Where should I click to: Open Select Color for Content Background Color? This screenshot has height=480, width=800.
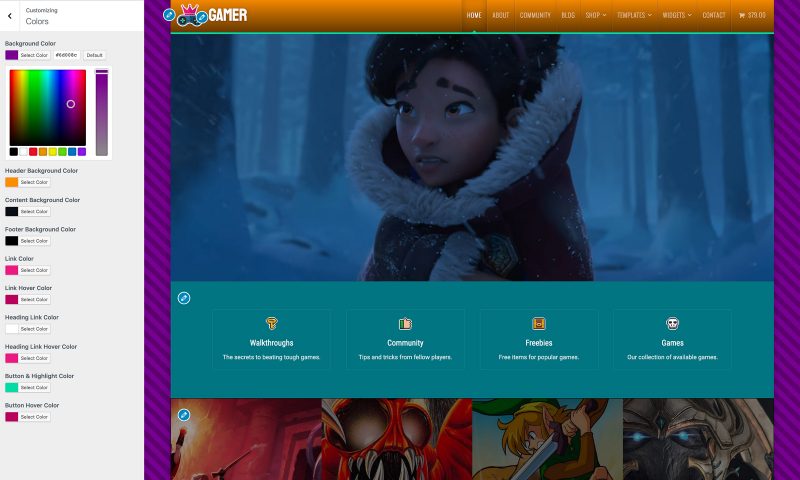34,211
